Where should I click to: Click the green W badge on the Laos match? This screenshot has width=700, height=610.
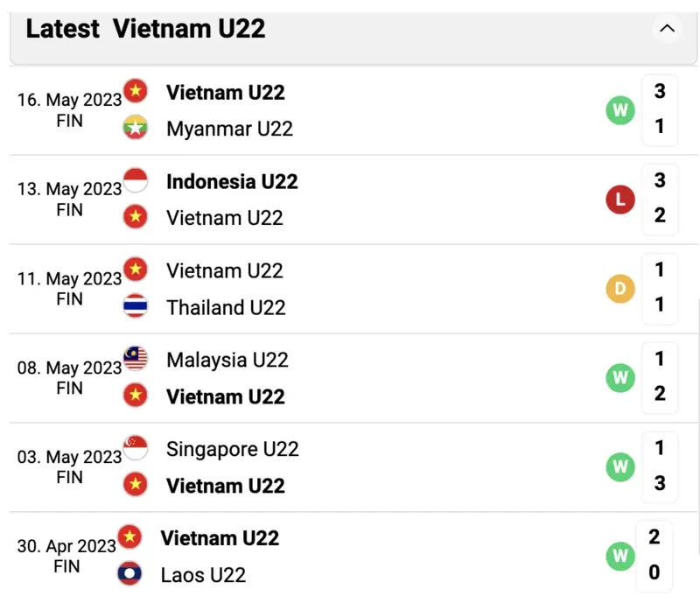tap(620, 556)
